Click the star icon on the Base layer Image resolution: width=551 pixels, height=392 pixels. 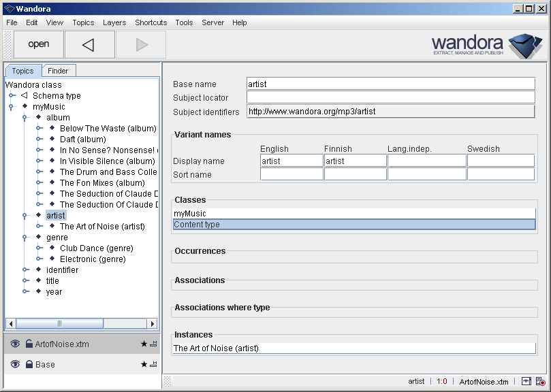point(144,364)
